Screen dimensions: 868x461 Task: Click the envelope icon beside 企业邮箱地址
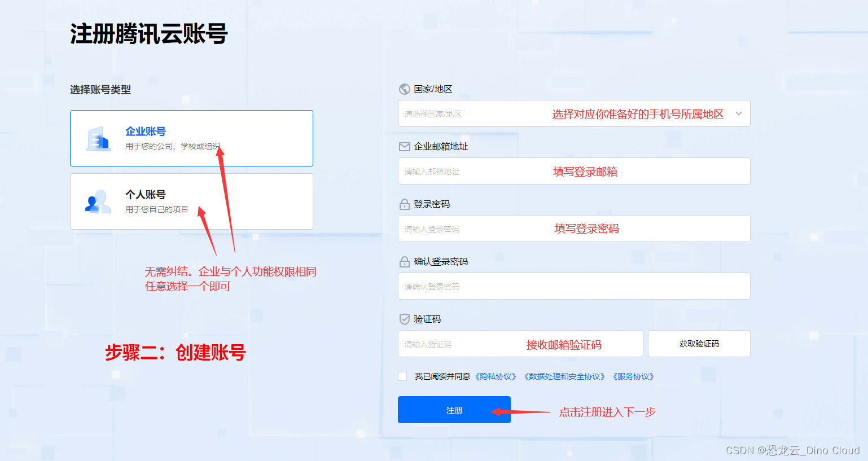click(404, 147)
